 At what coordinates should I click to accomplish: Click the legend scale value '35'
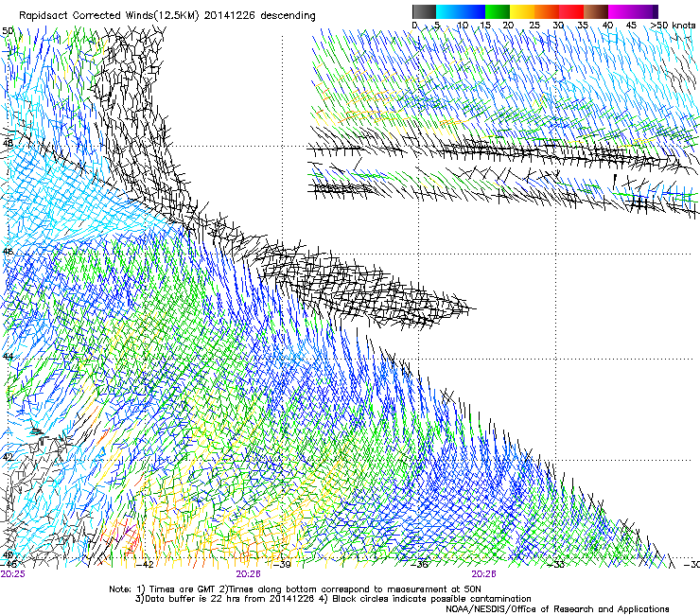(583, 25)
